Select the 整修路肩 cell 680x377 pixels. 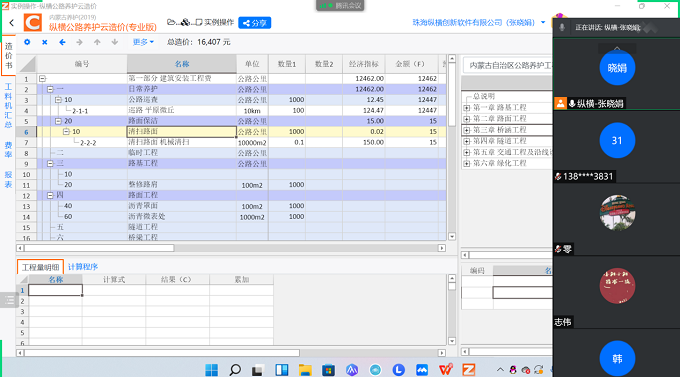pos(182,185)
